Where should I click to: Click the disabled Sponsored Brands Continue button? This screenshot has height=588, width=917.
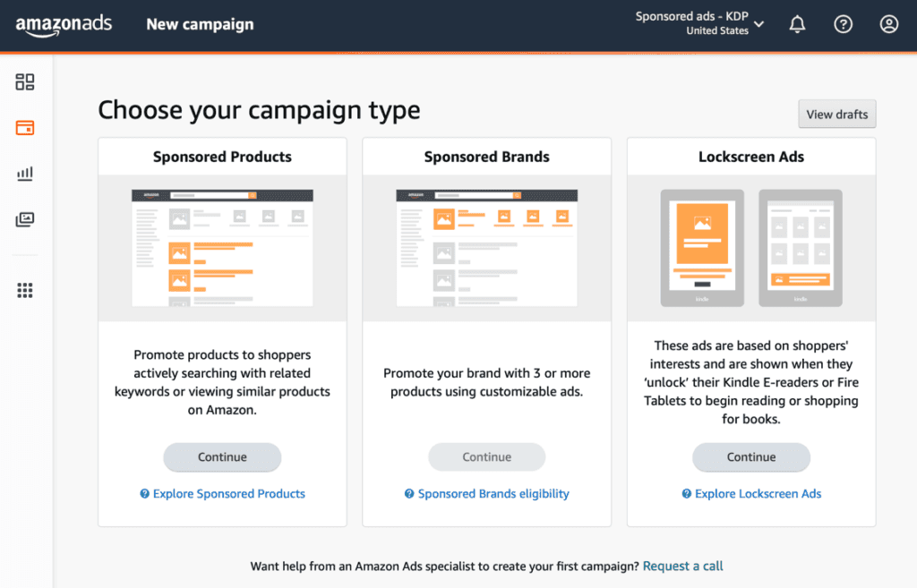coord(487,456)
